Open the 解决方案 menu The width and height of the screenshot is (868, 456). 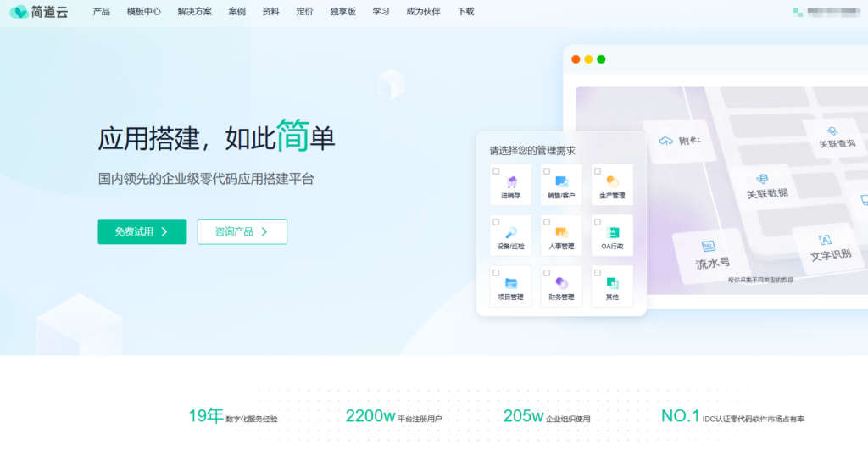pyautogui.click(x=194, y=12)
